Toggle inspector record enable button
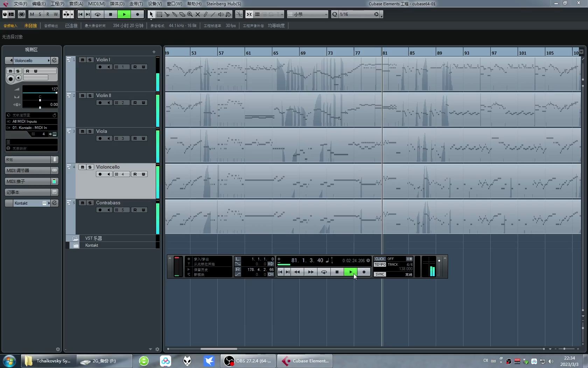 point(10,79)
